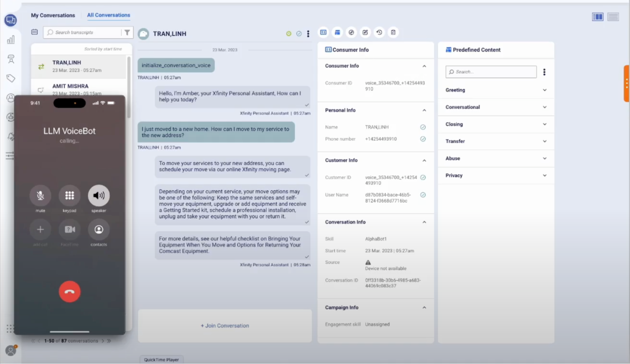Open the conversations icon in left sidebar

10,20
